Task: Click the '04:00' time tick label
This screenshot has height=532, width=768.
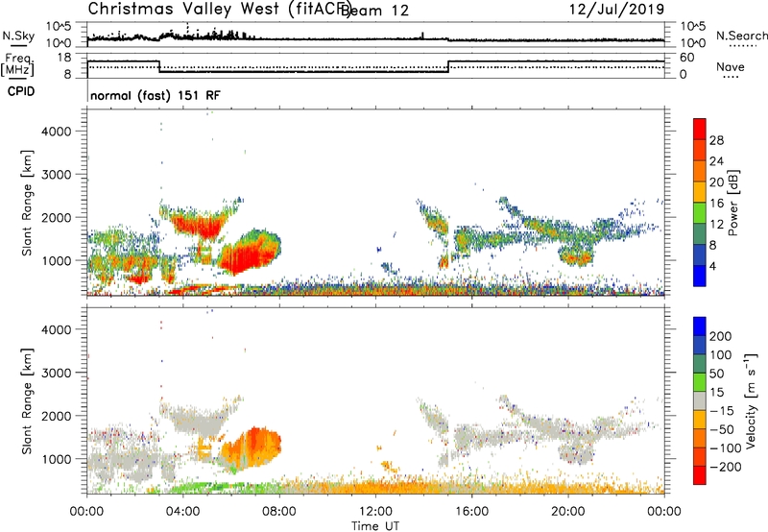Action: (x=183, y=512)
